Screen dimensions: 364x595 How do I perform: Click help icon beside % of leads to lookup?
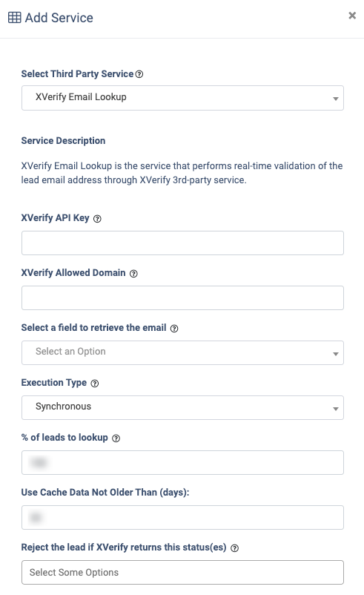(116, 438)
